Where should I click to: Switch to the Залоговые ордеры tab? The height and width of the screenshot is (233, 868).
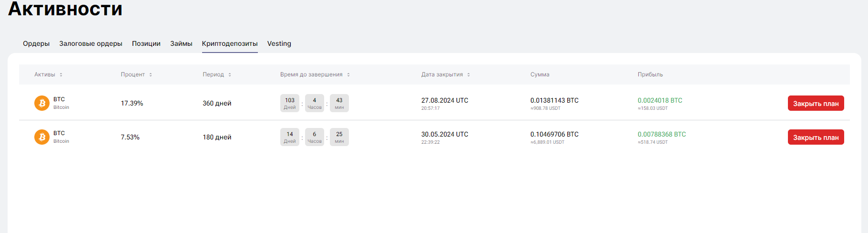pos(91,43)
